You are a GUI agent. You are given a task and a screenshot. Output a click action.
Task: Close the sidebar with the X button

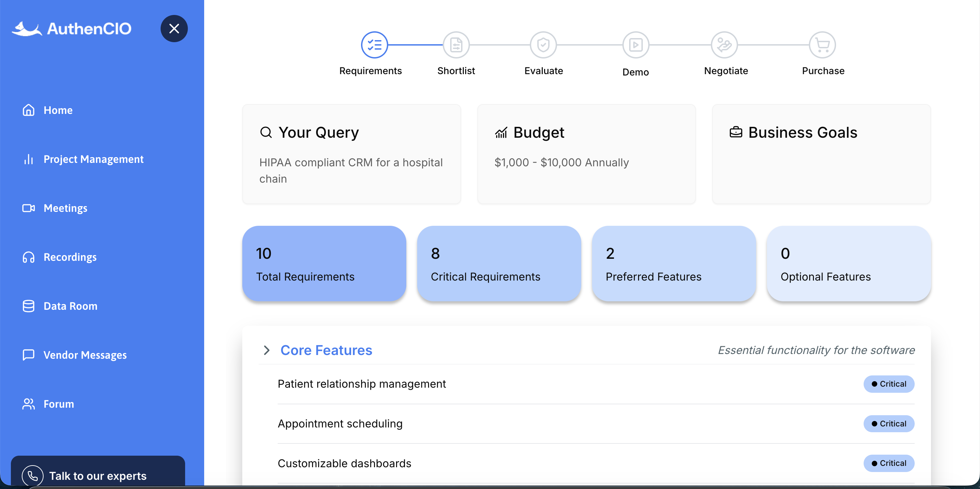coord(174,29)
